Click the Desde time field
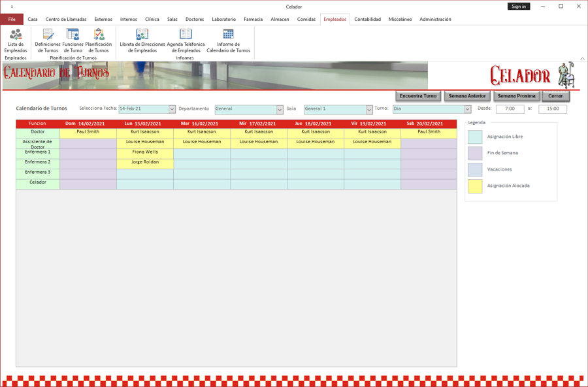 [x=509, y=109]
